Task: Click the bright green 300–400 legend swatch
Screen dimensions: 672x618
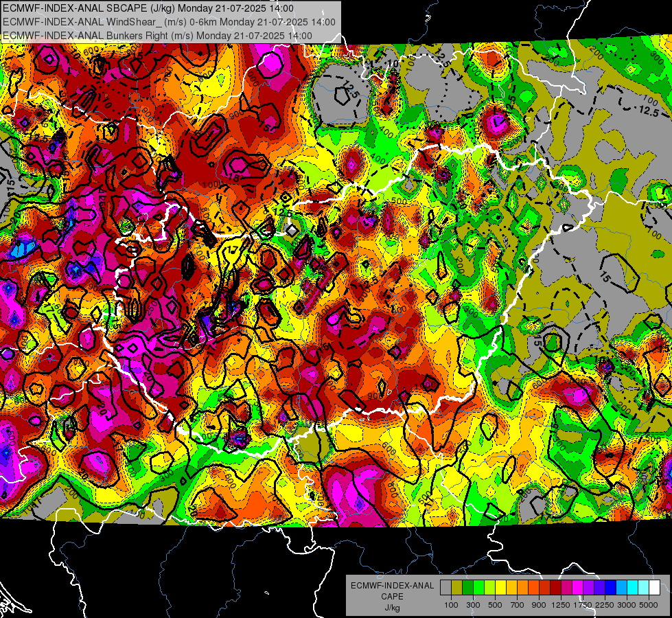Action: [x=478, y=588]
